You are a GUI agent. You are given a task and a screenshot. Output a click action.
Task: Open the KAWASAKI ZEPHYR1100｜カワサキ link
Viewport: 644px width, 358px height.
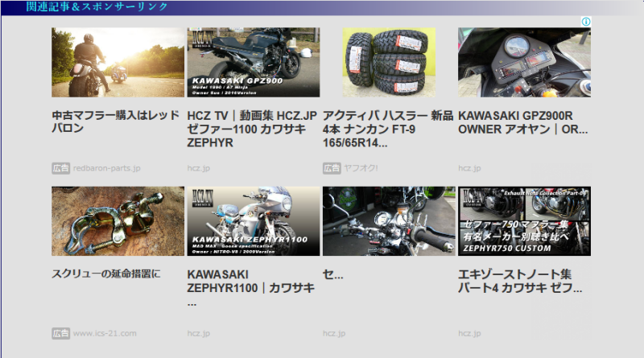point(251,288)
